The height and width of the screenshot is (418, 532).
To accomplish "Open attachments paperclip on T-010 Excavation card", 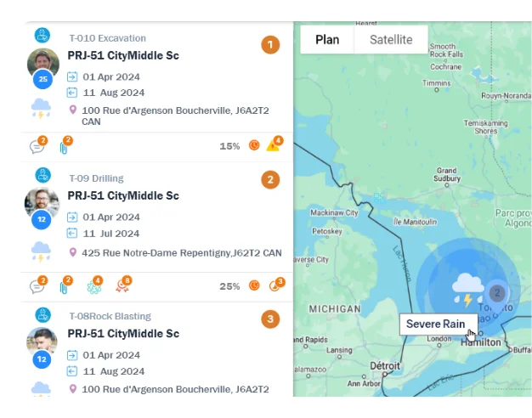I will click(64, 146).
